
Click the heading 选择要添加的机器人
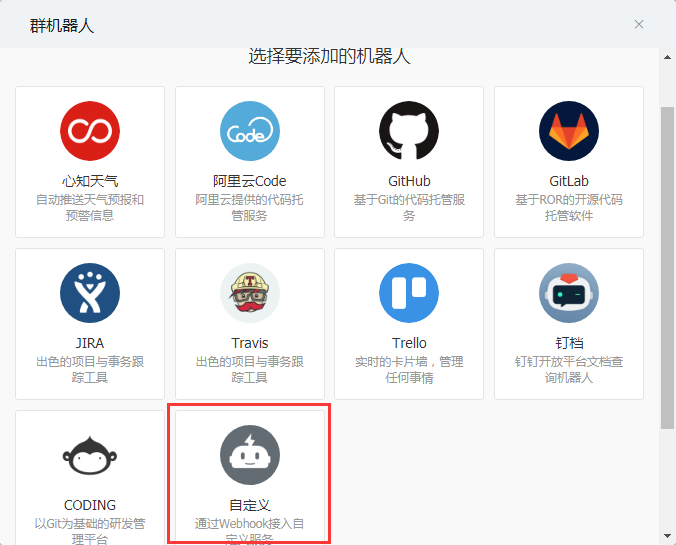click(329, 56)
